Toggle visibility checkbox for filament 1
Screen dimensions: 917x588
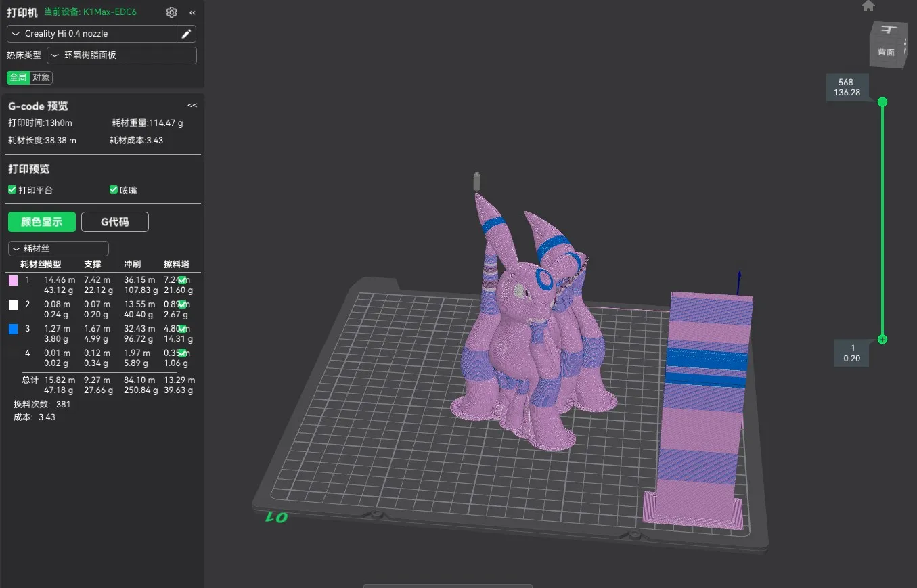(182, 280)
